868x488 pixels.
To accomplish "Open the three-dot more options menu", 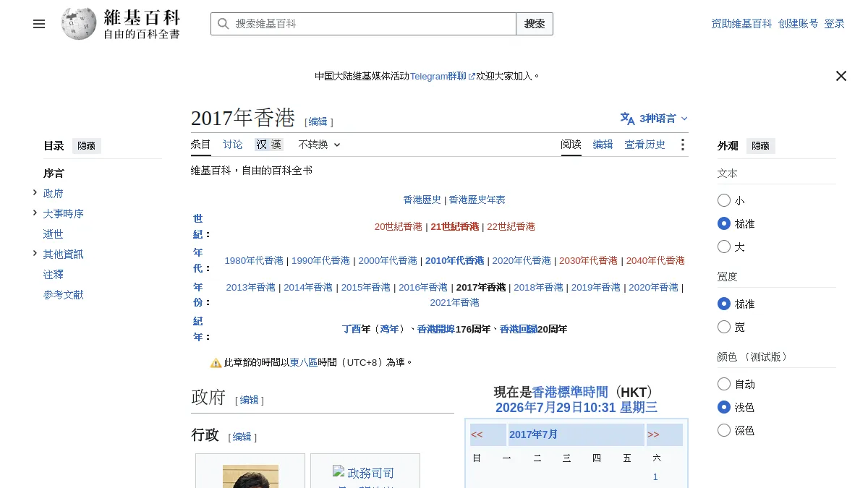I will coord(682,145).
